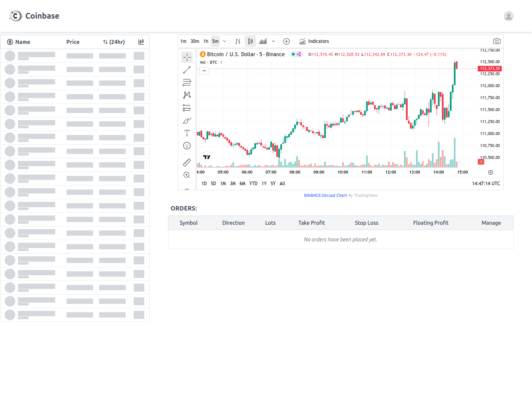Click the Floating Profit column header
This screenshot has width=532, height=399.
click(431, 223)
